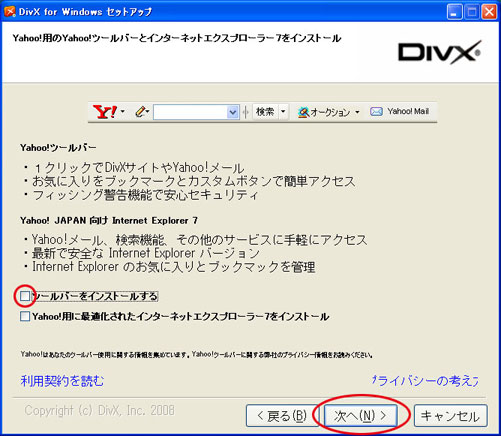Click the Yahoo!メール、検索機能 bullet line

(195, 240)
